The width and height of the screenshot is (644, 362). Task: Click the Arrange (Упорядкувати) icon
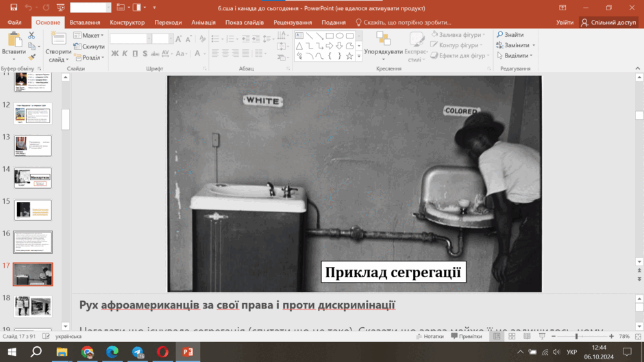(x=383, y=39)
